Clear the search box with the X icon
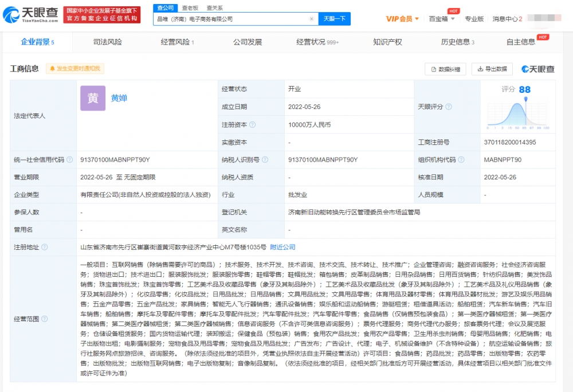This screenshot has width=573, height=392. click(311, 19)
